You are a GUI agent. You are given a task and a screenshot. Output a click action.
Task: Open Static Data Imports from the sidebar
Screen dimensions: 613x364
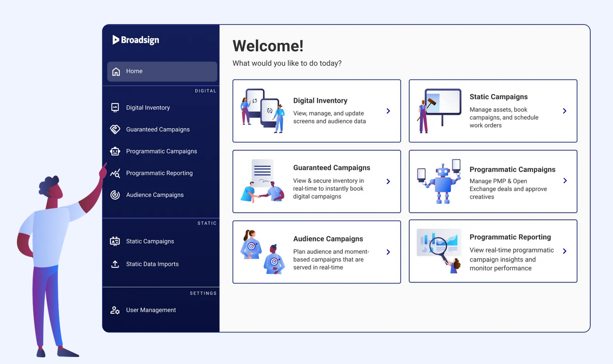(x=152, y=264)
